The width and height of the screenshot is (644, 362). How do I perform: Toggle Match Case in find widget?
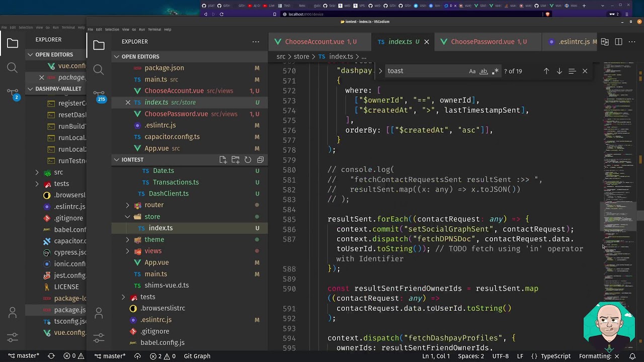coord(472,71)
